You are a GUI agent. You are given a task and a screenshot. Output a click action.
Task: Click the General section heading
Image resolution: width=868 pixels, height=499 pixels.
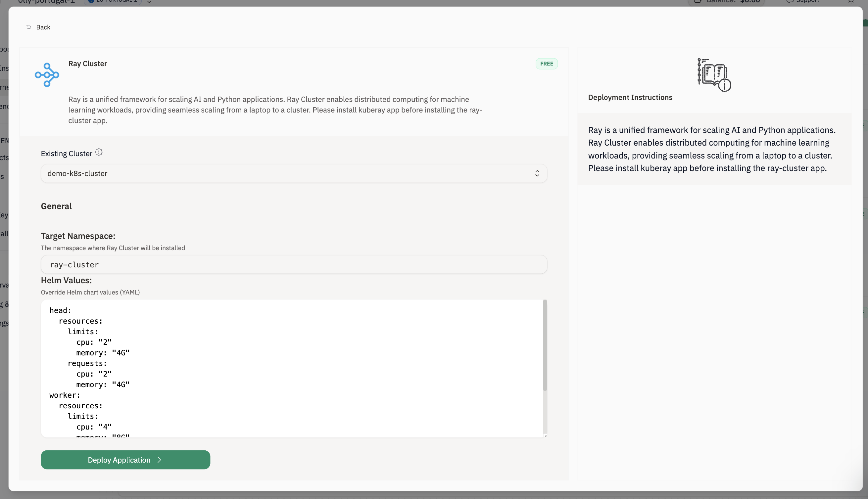coord(56,206)
